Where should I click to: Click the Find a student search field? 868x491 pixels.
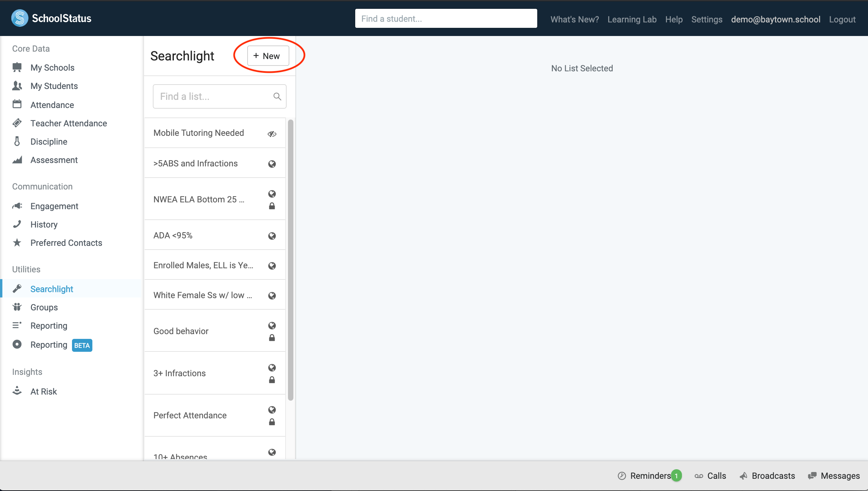click(446, 18)
